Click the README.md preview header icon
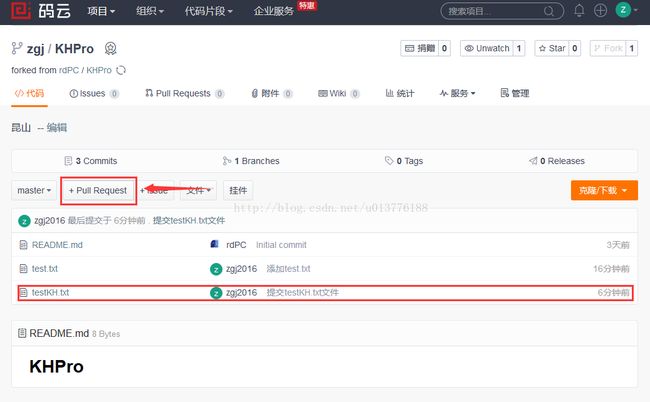Image resolution: width=650 pixels, height=402 pixels. click(x=22, y=333)
